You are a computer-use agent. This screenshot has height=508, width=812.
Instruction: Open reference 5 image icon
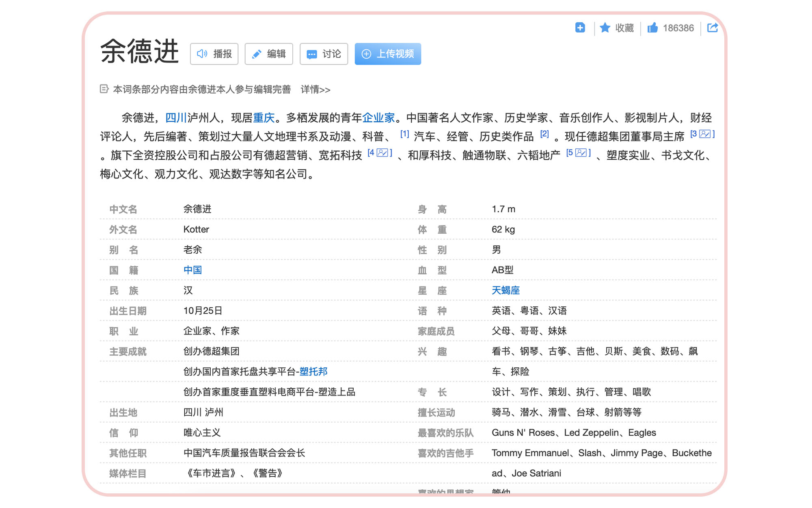581,153
